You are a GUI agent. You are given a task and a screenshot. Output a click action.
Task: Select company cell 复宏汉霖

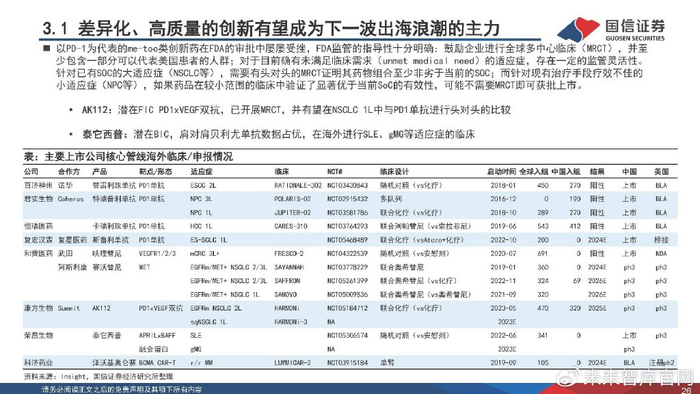coord(38,240)
